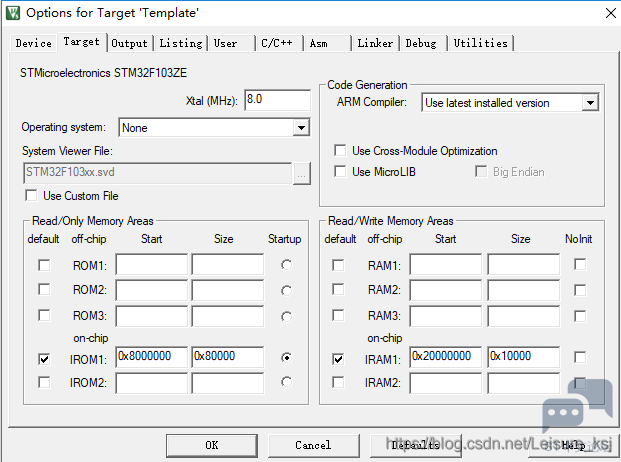This screenshot has height=462, width=621.
Task: Click the Xtal (MHz) input field
Action: point(277,100)
